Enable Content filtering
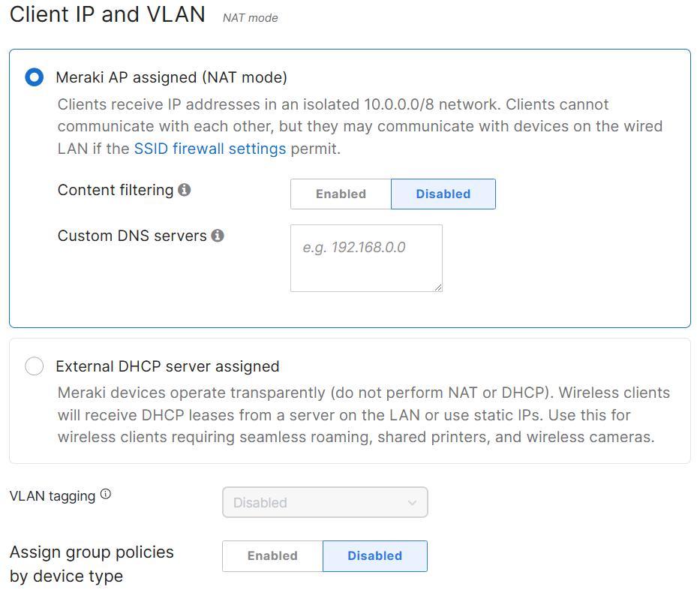The width and height of the screenshot is (700, 590). (x=341, y=194)
